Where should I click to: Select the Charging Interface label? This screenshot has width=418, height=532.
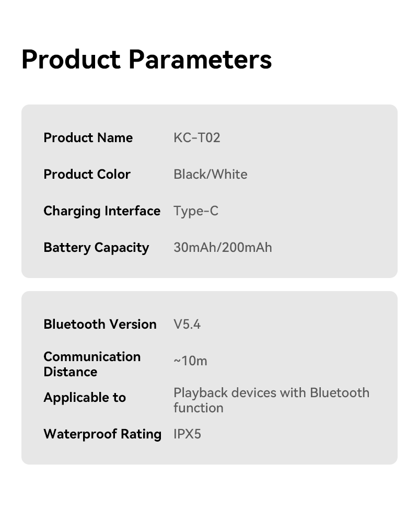point(102,211)
